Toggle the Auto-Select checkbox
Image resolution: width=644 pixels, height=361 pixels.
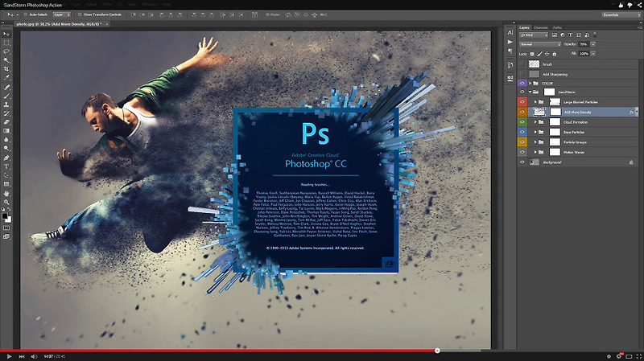coord(26,14)
